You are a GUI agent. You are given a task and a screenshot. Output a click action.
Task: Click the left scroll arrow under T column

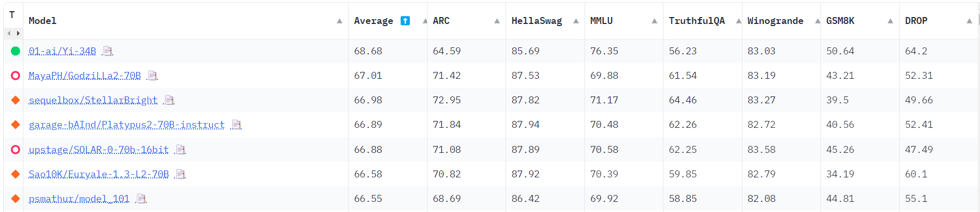pyautogui.click(x=9, y=34)
